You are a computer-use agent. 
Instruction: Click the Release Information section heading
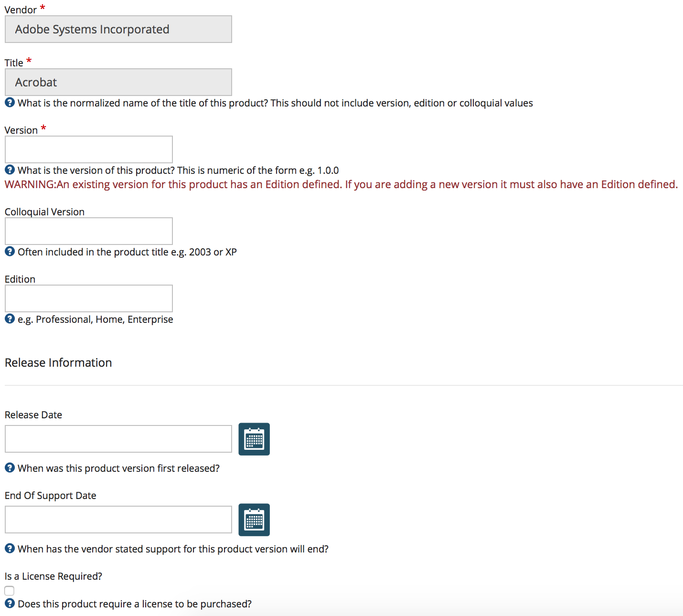click(58, 362)
